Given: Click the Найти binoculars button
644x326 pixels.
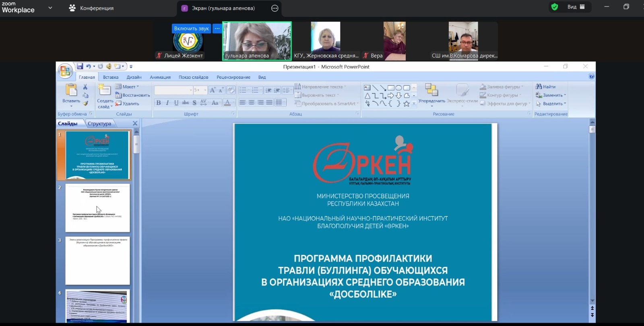Looking at the screenshot, I should point(545,87).
